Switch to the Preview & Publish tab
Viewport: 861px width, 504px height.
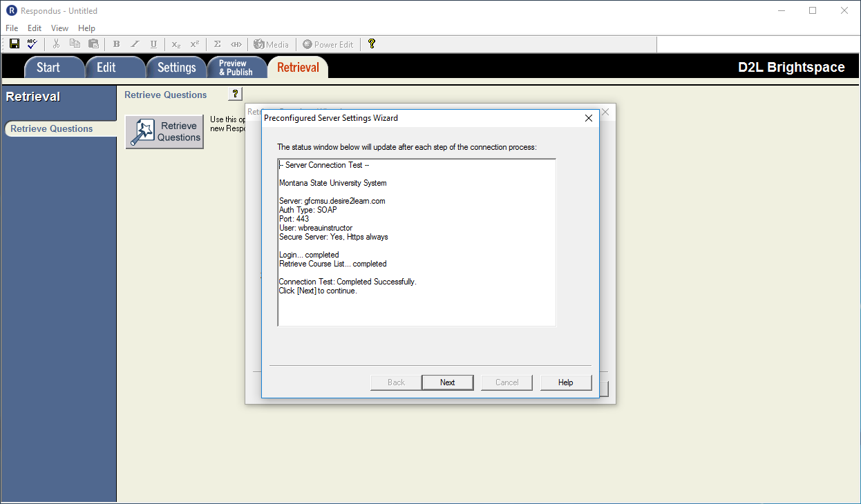(x=236, y=67)
